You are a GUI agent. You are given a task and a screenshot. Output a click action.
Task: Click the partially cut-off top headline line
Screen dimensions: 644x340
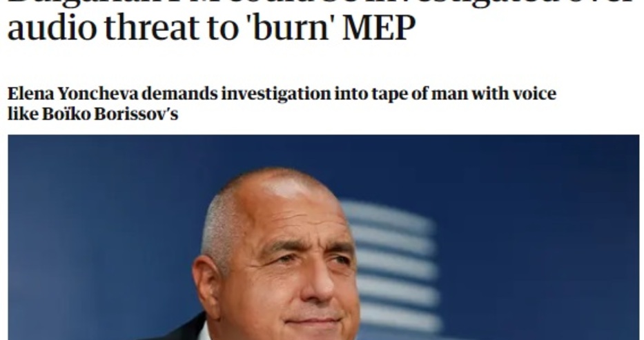tap(320, 3)
